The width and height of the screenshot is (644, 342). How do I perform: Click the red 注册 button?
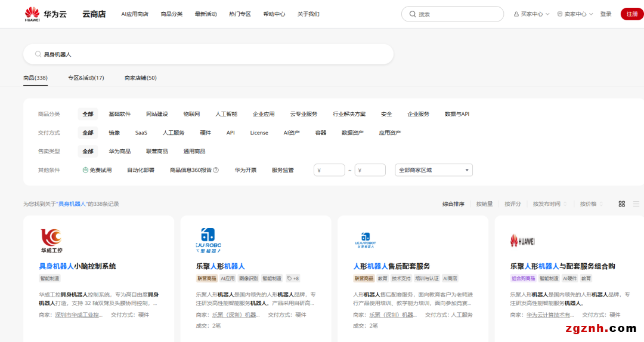click(x=631, y=14)
